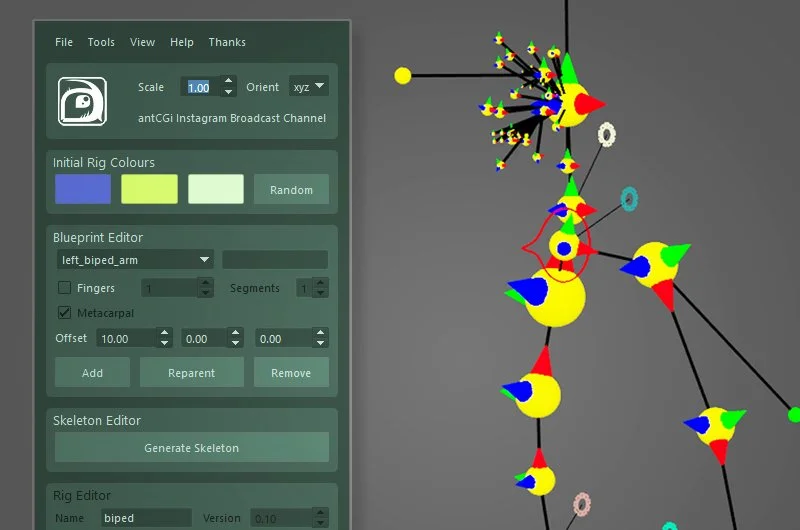Click the Generate Skeleton button
This screenshot has height=530, width=800.
pos(192,447)
